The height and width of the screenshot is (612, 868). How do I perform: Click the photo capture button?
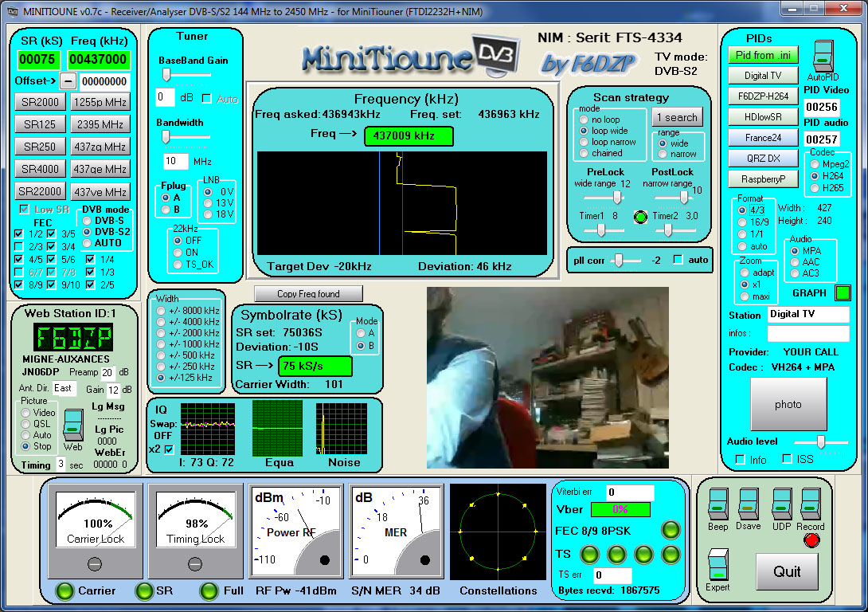coord(788,404)
